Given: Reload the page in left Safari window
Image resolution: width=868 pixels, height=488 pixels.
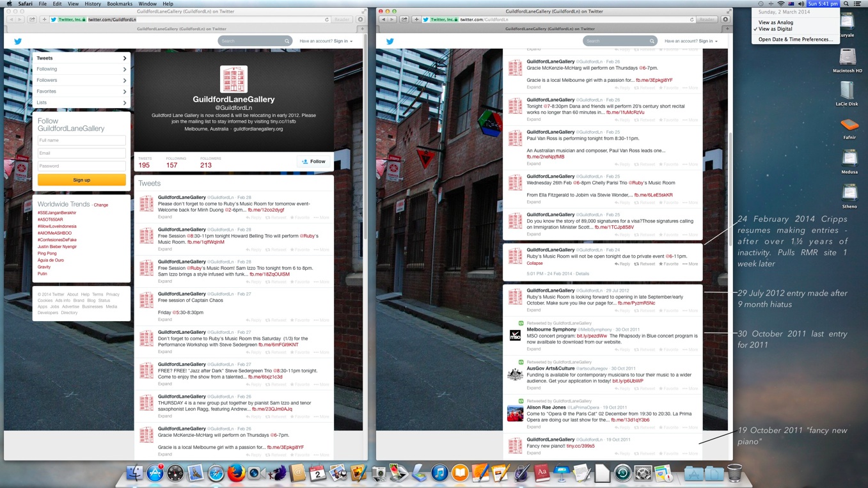Looking at the screenshot, I should coord(327,20).
